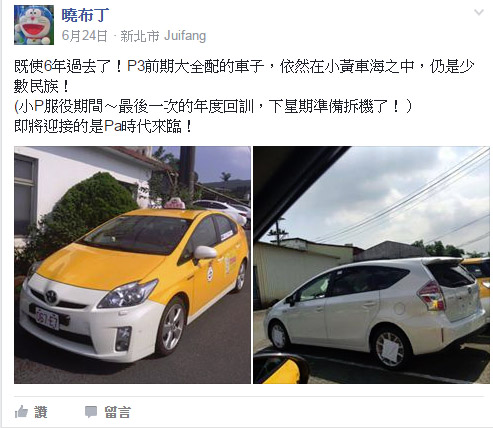Click the taxi roof sign in left photo

click(175, 203)
